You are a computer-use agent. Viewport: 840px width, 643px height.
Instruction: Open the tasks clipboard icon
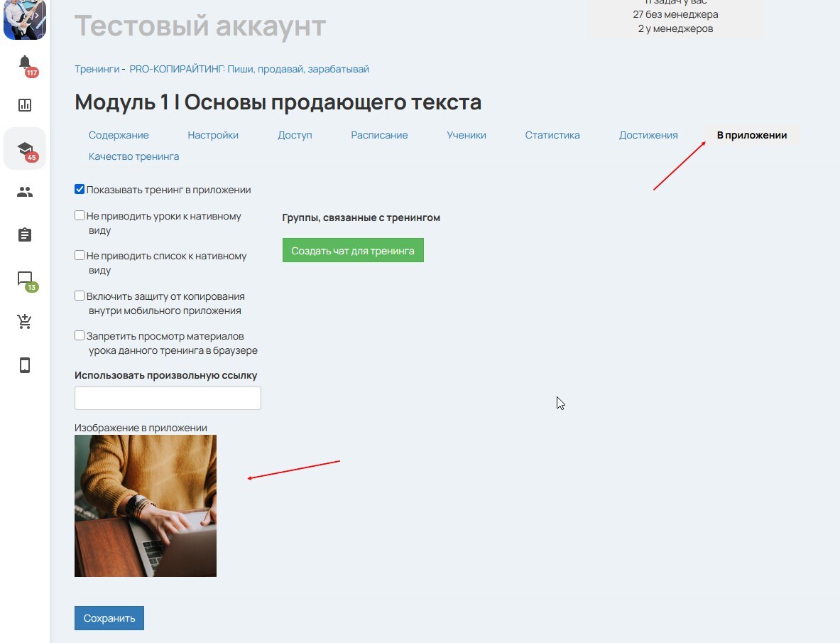pos(25,235)
